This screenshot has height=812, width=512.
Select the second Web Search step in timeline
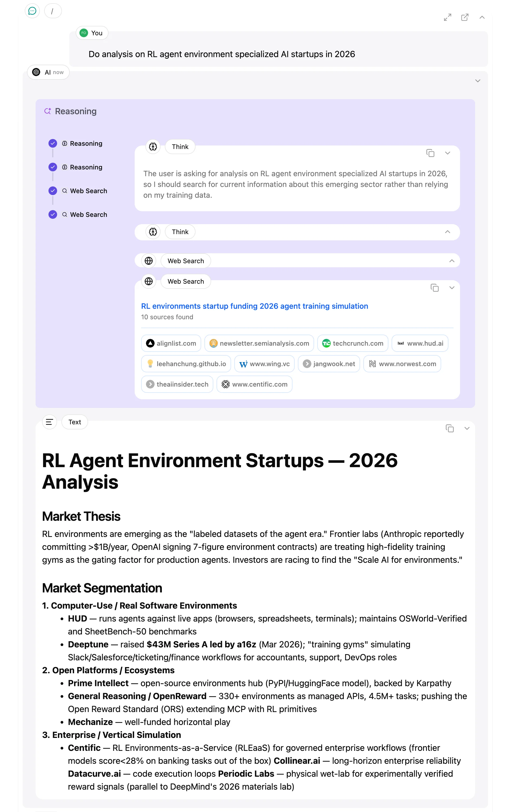tap(84, 214)
